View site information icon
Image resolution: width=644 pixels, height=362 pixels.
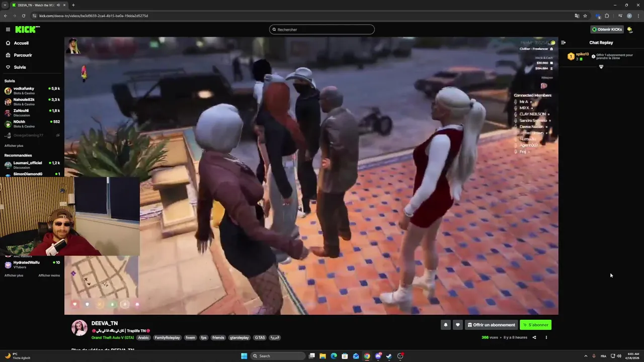(34, 16)
